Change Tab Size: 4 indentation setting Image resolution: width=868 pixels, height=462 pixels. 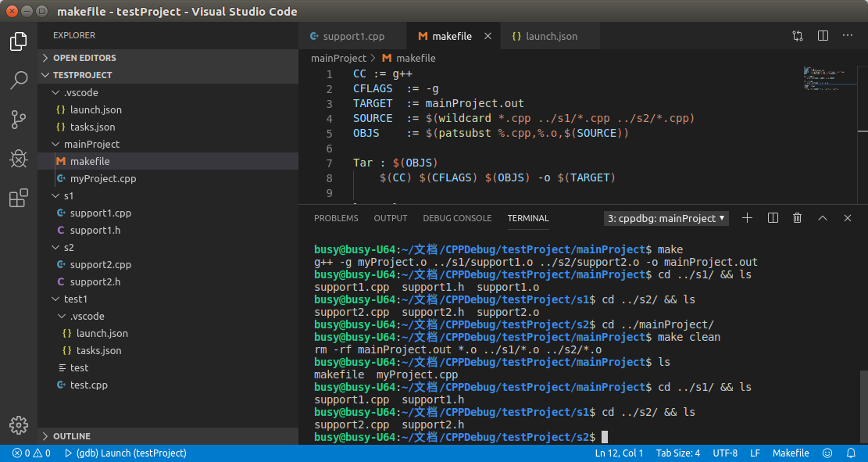tap(677, 453)
